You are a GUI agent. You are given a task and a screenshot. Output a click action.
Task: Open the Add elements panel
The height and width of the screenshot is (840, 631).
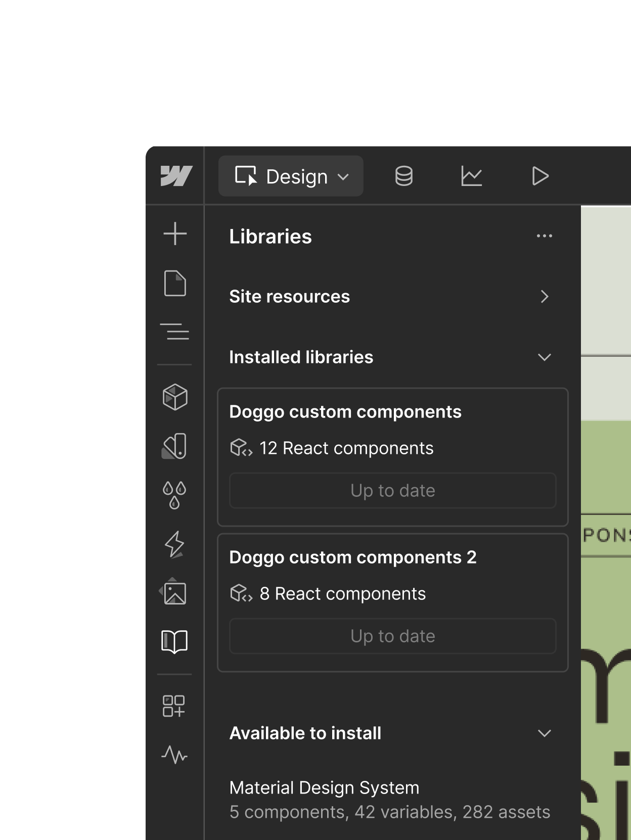[175, 234]
